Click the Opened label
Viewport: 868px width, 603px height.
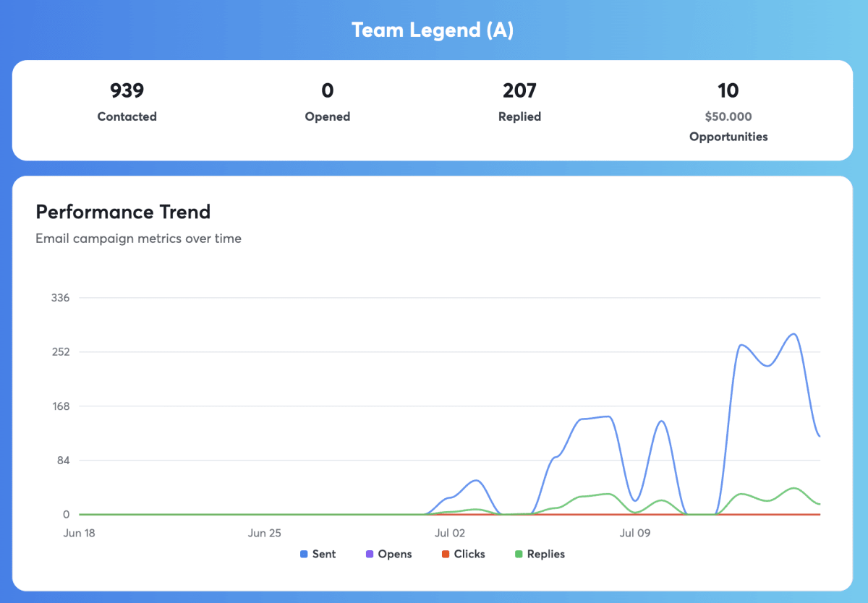point(328,116)
